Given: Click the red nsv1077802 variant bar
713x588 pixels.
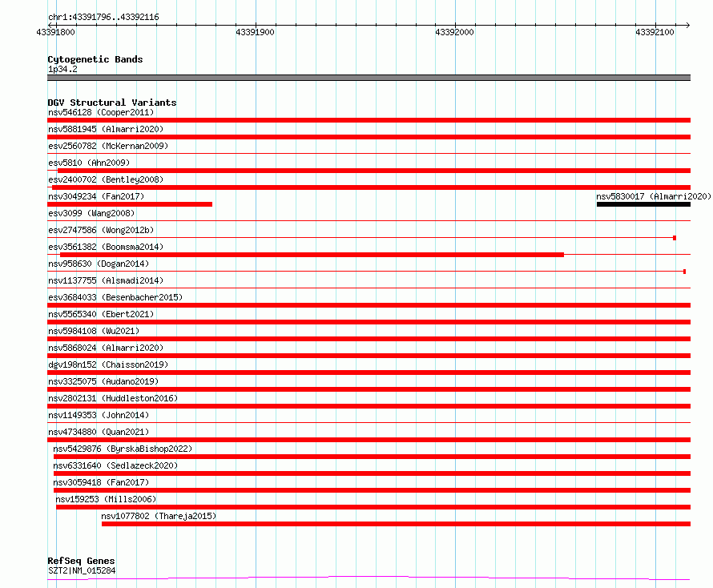Looking at the screenshot, I should pos(396,524).
